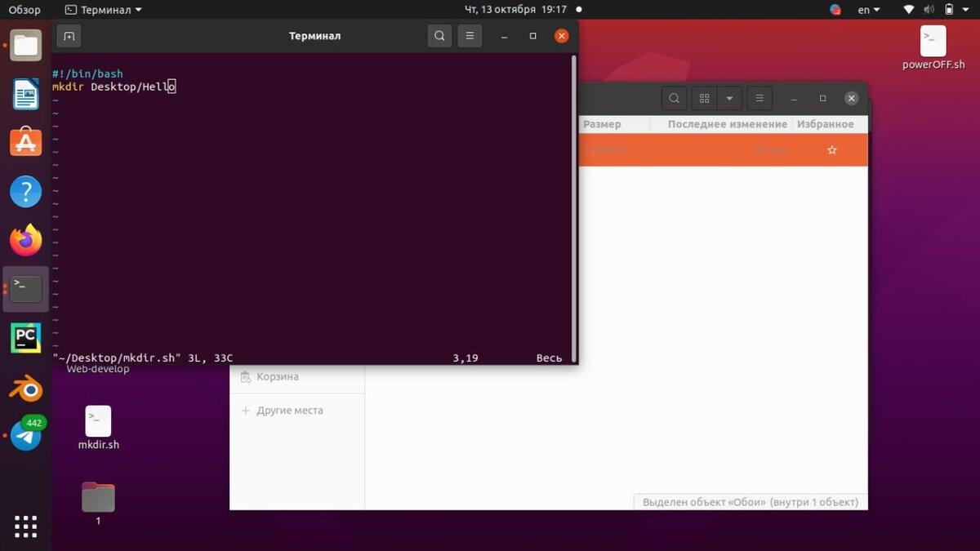Open Telegram with the 442 badge
980x551 pixels.
click(26, 434)
